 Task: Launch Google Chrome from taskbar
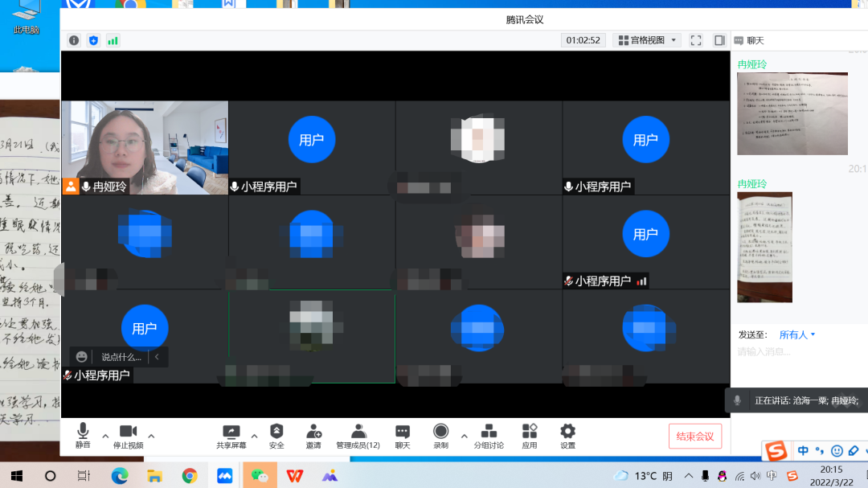tap(190, 476)
